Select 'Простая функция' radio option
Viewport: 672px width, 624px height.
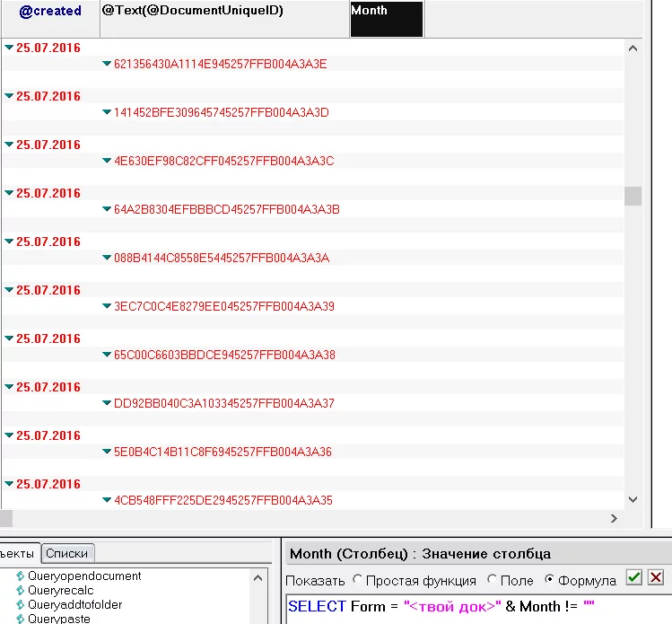358,580
